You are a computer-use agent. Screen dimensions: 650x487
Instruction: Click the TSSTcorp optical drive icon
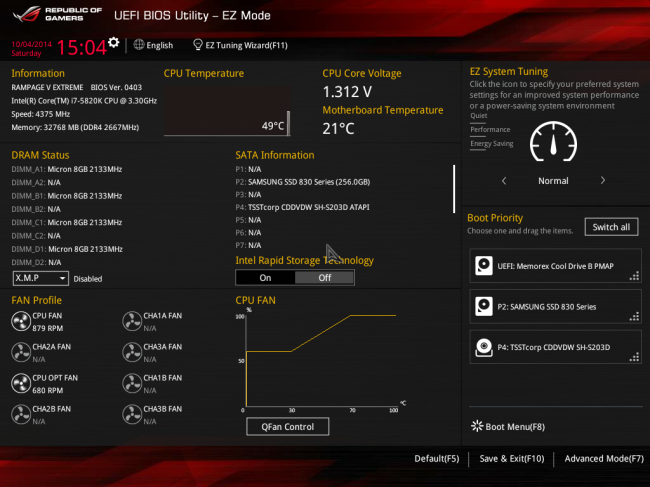[484, 347]
